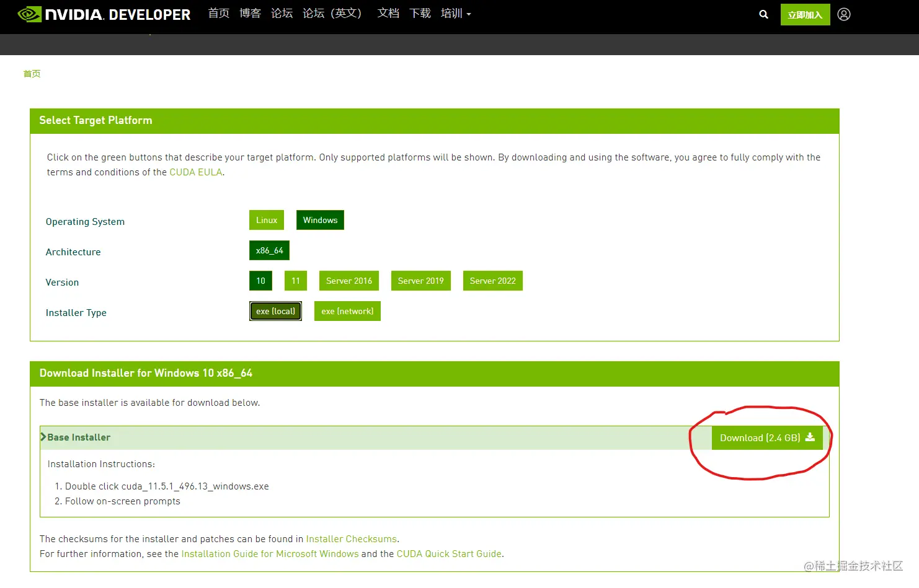Open the search magnifier icon
The height and width of the screenshot is (588, 919).
click(x=763, y=14)
